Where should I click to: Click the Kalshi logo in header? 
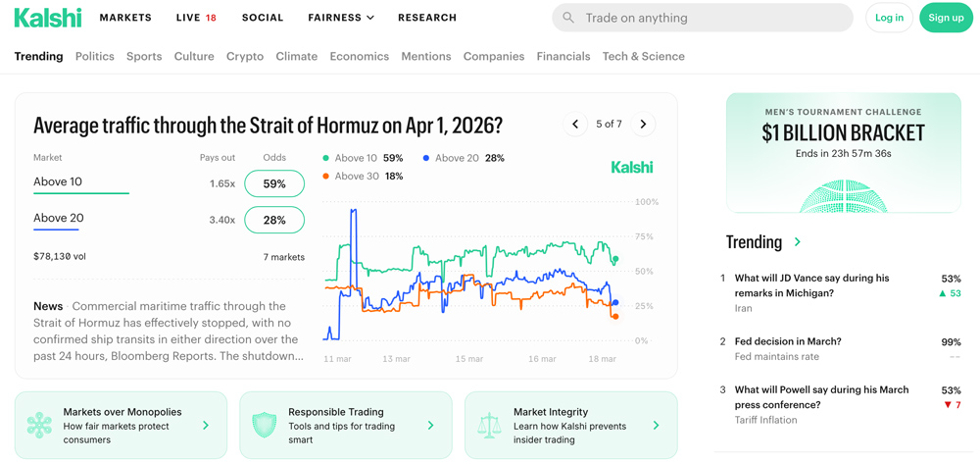pyautogui.click(x=48, y=18)
